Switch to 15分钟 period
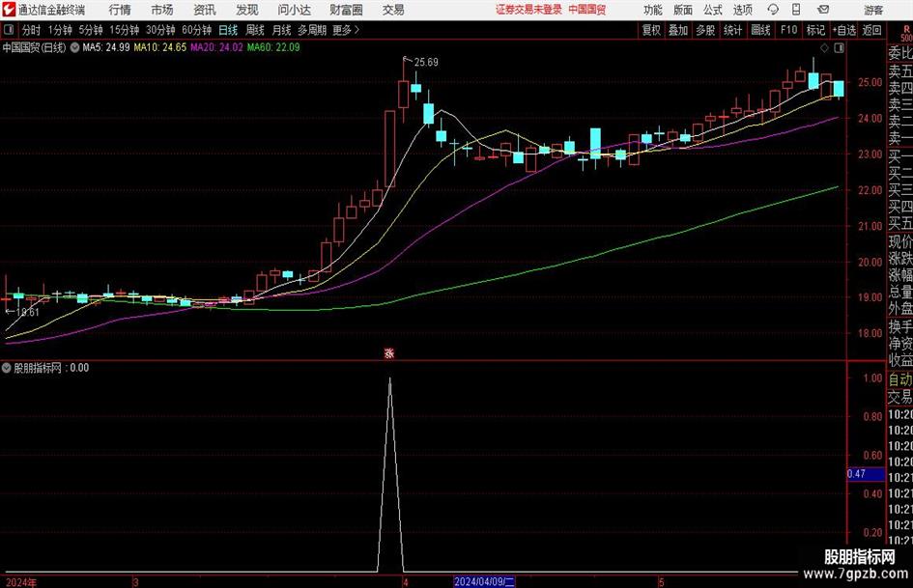913x588 pixels. [x=124, y=30]
